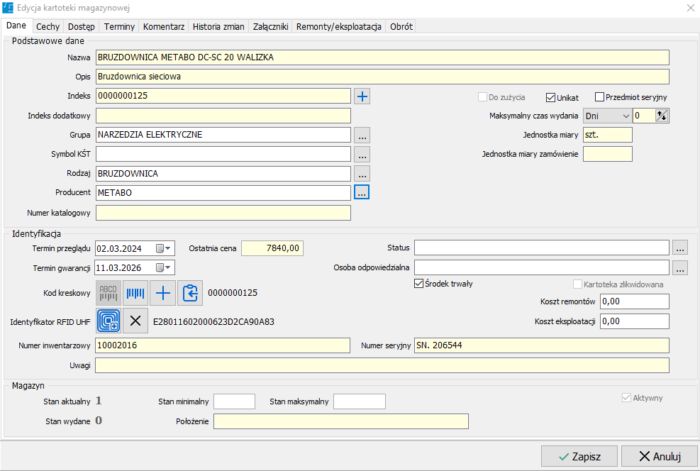Add a barcode with the plus icon
The height and width of the screenshot is (471, 700).
click(x=162, y=293)
